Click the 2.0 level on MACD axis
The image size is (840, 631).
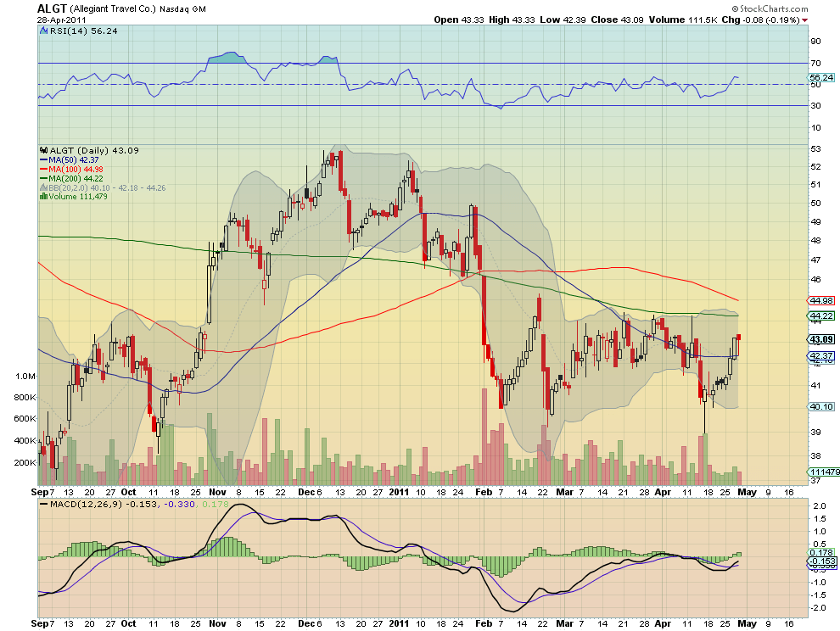point(819,505)
